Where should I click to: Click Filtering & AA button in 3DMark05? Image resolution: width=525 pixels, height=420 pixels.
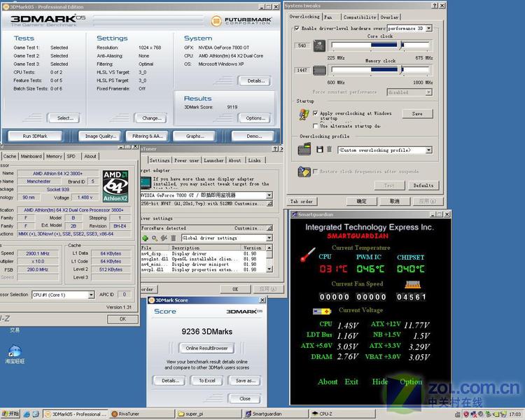coord(148,136)
